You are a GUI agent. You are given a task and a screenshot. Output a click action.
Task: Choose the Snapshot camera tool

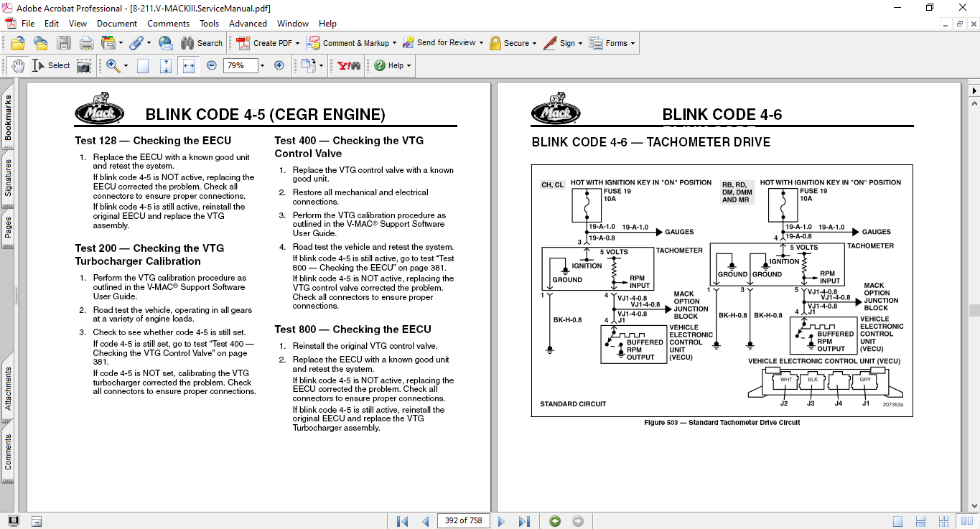84,65
